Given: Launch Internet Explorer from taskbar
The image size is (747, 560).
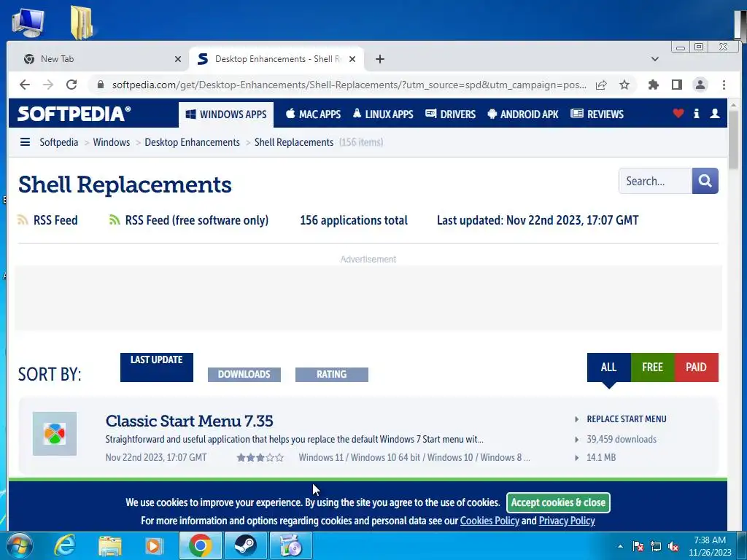Looking at the screenshot, I should 65,545.
